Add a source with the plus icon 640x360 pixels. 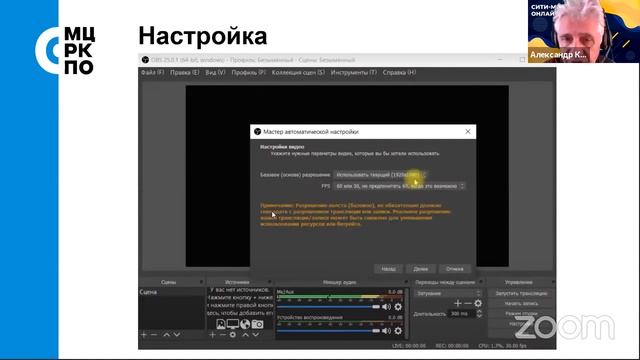tap(212, 335)
